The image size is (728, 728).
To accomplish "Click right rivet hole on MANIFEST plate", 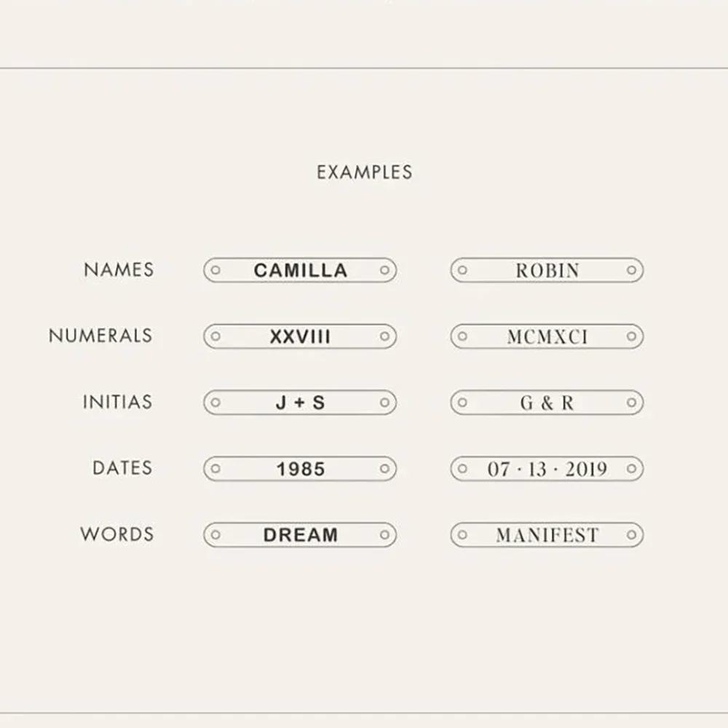I will pos(631,535).
